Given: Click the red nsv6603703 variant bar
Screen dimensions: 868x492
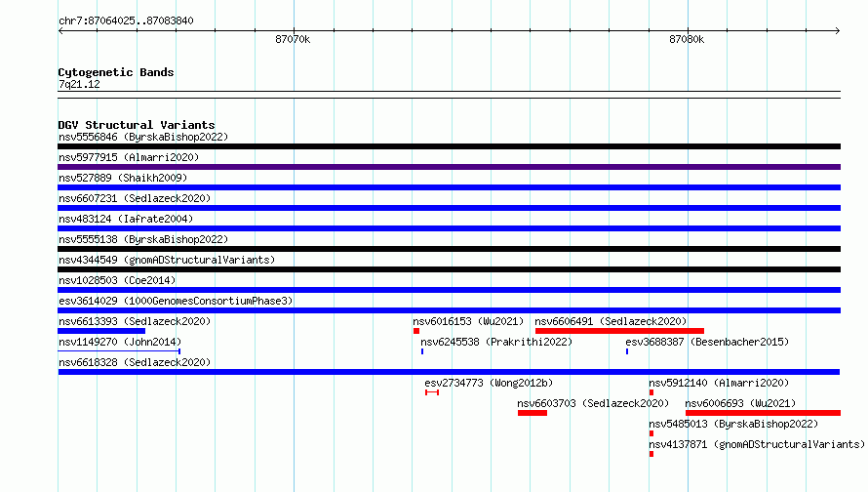Looking at the screenshot, I should point(533,413).
